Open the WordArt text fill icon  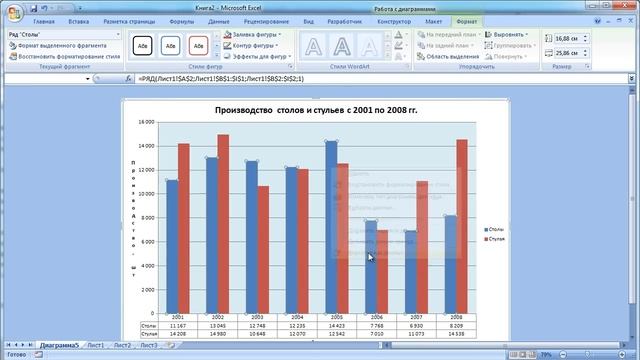pos(398,35)
